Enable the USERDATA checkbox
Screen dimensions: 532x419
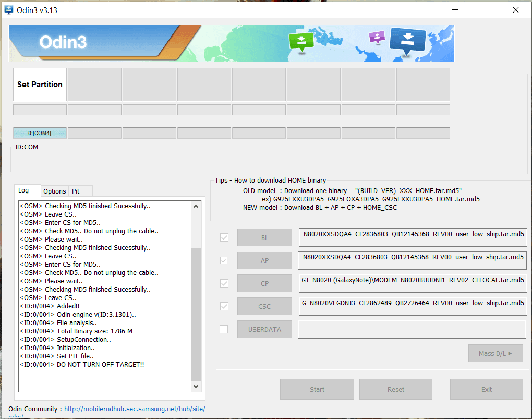click(224, 329)
